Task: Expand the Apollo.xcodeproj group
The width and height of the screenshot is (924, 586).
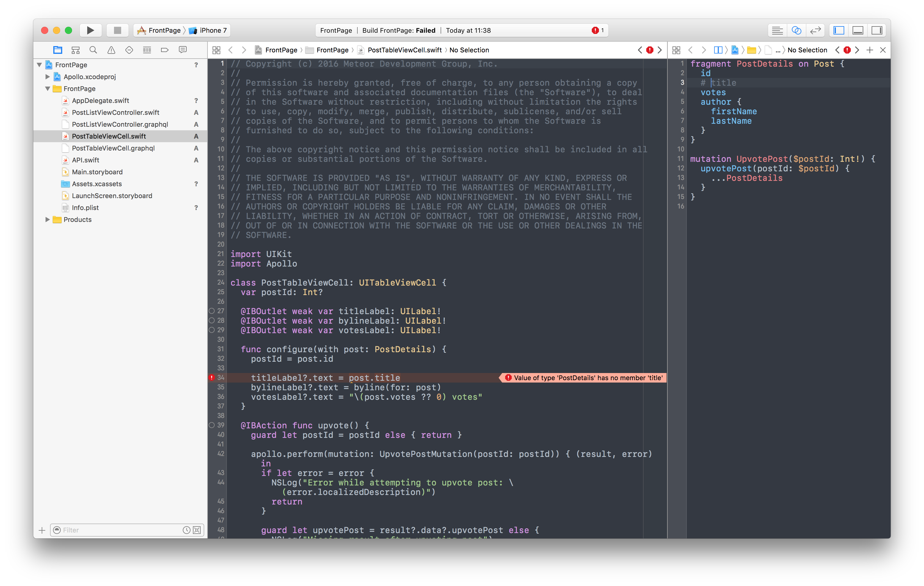Action: (x=46, y=76)
